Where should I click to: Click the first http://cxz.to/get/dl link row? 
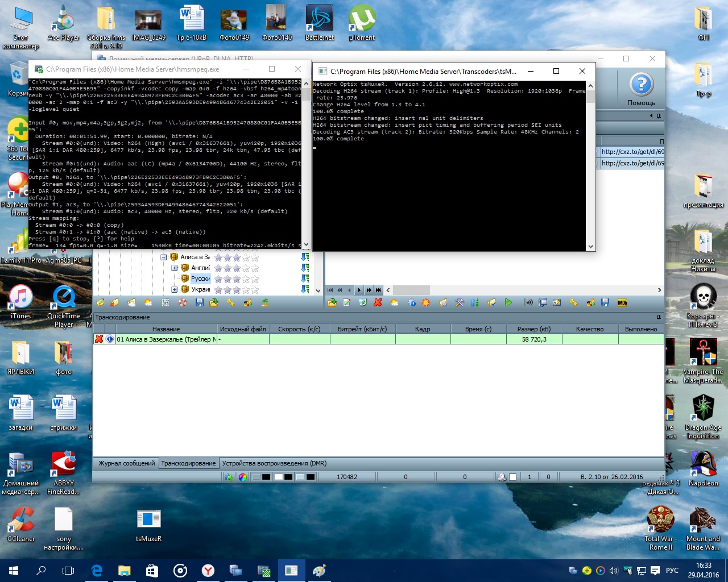pyautogui.click(x=632, y=152)
